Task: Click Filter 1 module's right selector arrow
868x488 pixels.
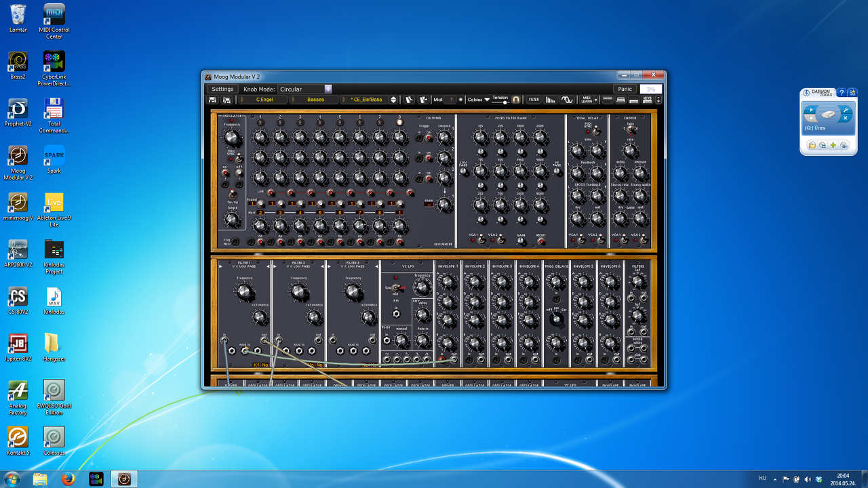Action: [267, 267]
